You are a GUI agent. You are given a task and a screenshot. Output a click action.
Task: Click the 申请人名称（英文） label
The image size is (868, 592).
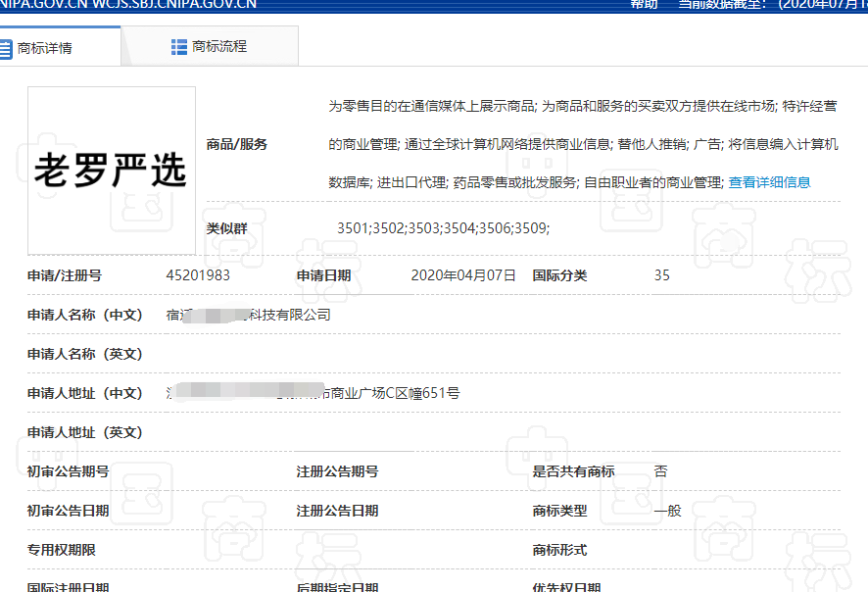coord(84,354)
